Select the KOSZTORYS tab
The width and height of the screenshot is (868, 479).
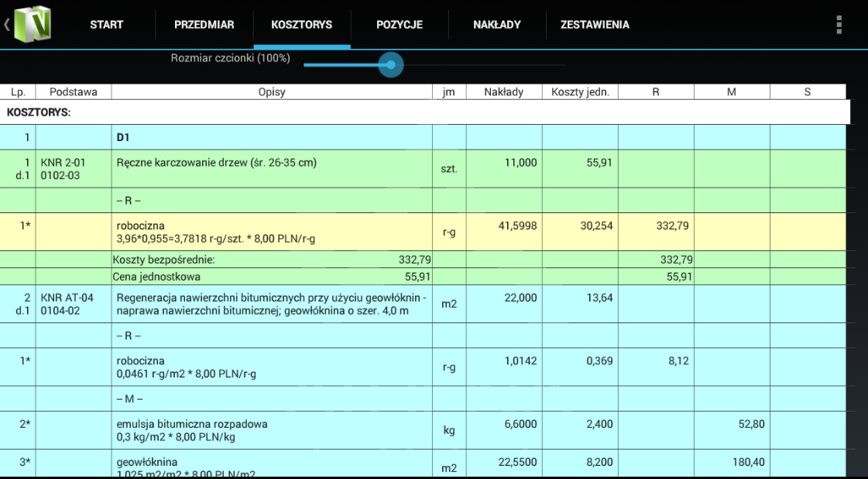pos(302,24)
